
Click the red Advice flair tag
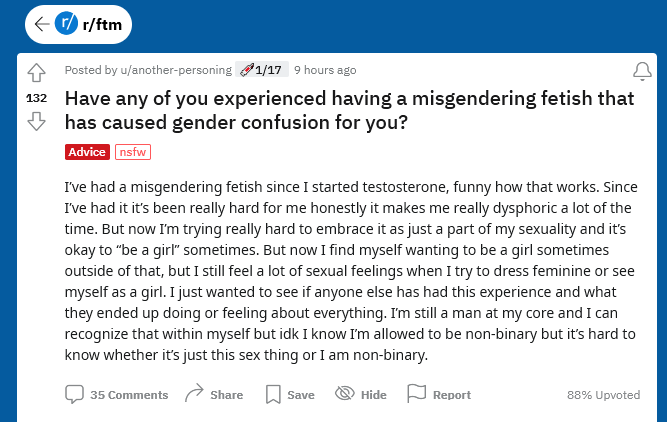(x=87, y=152)
